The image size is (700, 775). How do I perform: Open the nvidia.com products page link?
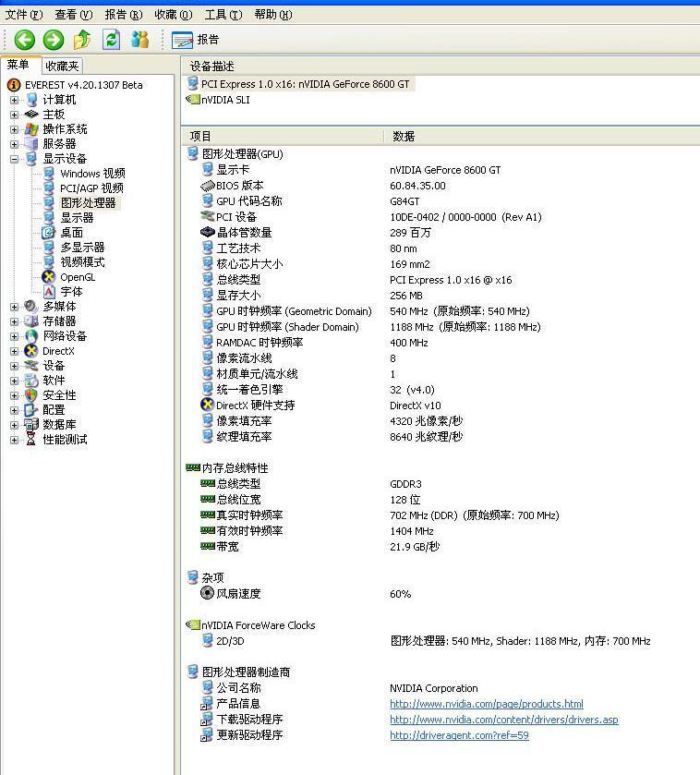pyautogui.click(x=486, y=704)
